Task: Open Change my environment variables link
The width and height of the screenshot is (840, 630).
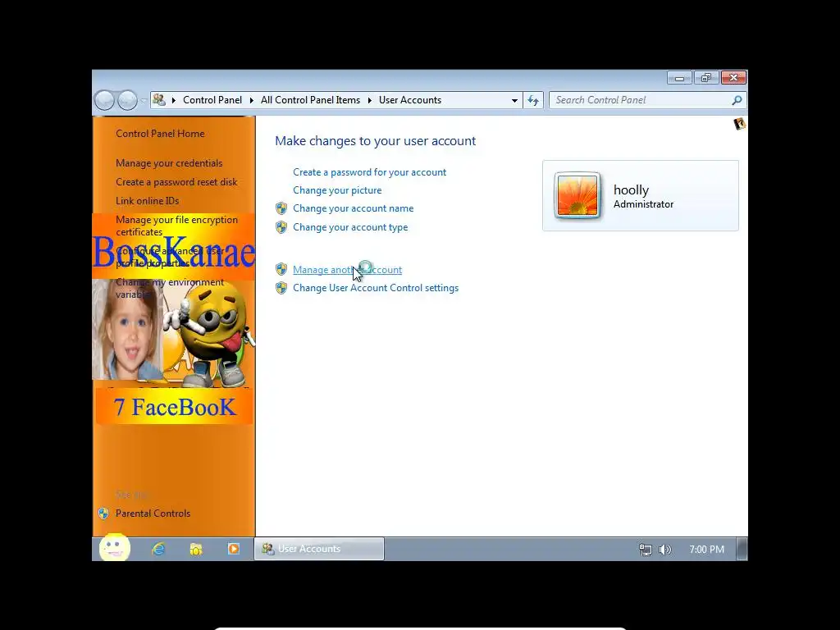Action: tap(170, 288)
